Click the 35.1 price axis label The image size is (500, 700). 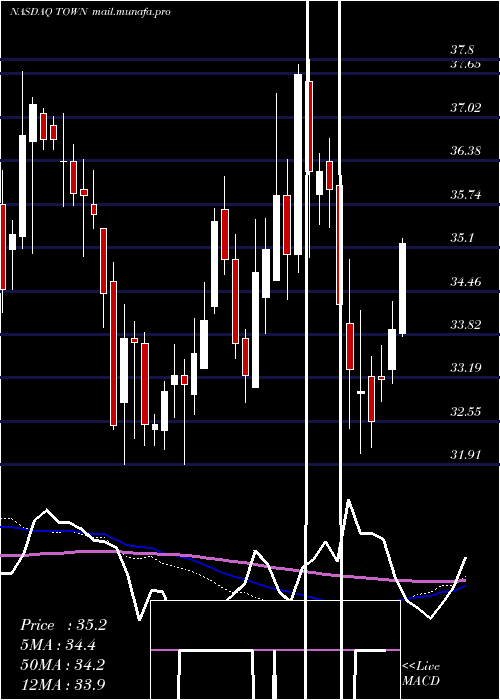point(462,238)
